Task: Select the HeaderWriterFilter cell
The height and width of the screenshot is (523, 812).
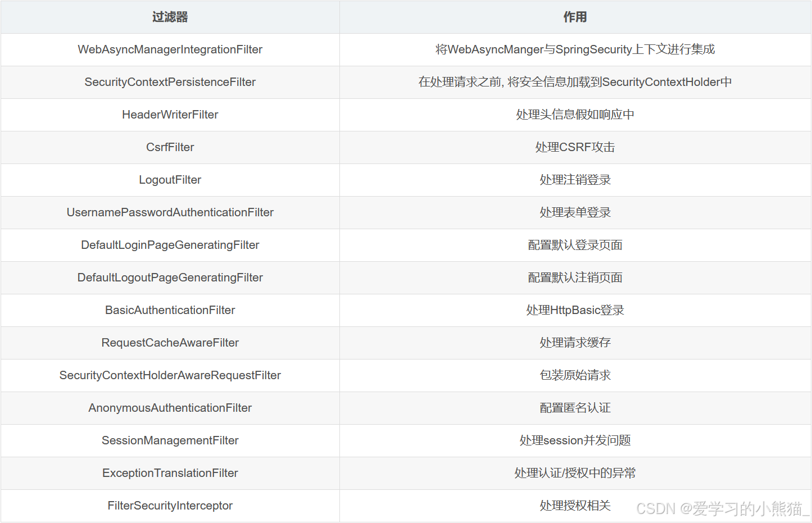Action: click(170, 115)
